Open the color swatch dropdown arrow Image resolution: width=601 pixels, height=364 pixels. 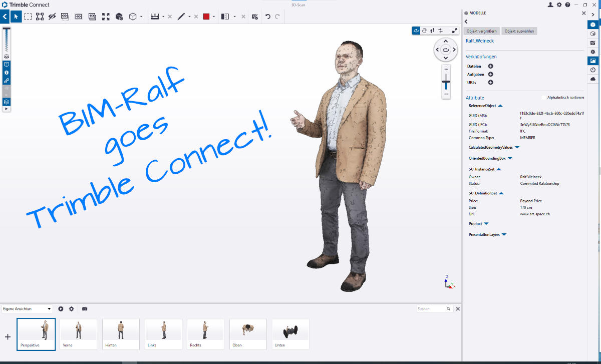(x=214, y=17)
